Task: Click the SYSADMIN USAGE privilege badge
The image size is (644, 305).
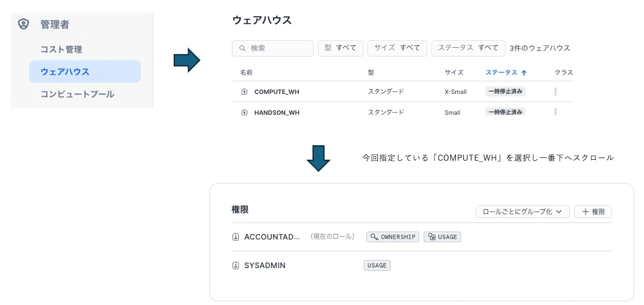Action: tap(377, 266)
